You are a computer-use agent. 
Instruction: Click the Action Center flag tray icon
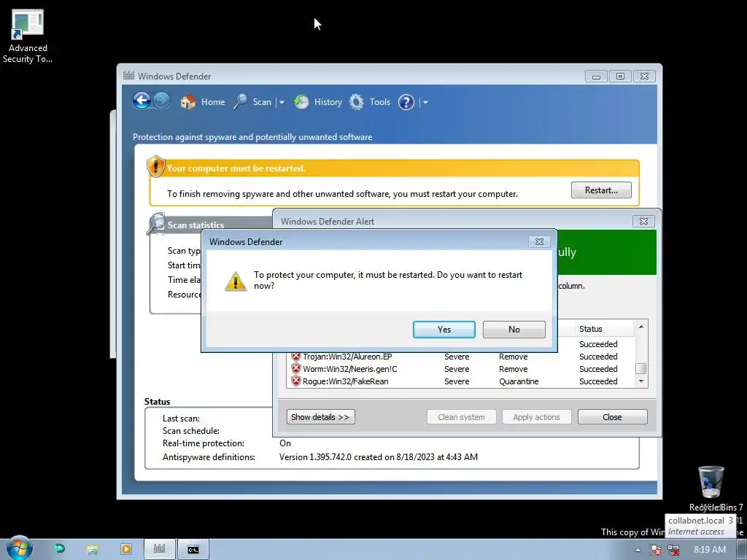pos(656,550)
